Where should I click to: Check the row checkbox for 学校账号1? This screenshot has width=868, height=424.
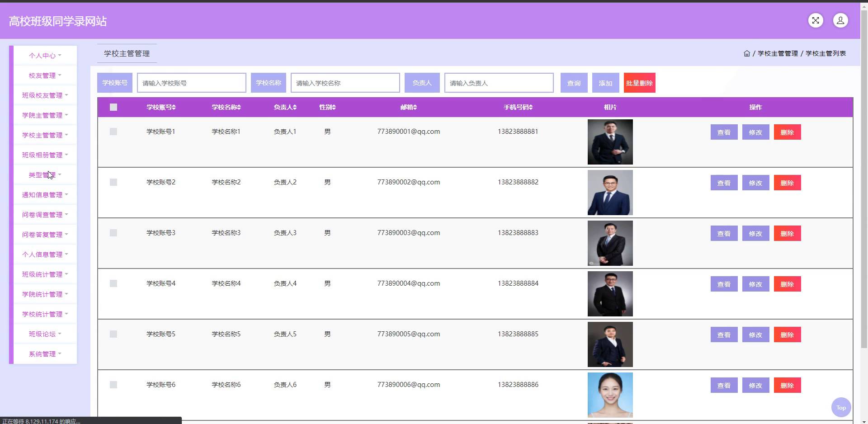(x=113, y=132)
